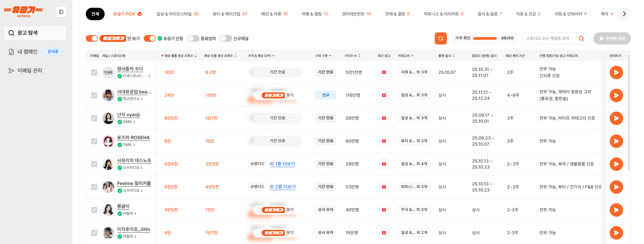
Task: Click the search magnifier in studio search
Action: (x=581, y=38)
